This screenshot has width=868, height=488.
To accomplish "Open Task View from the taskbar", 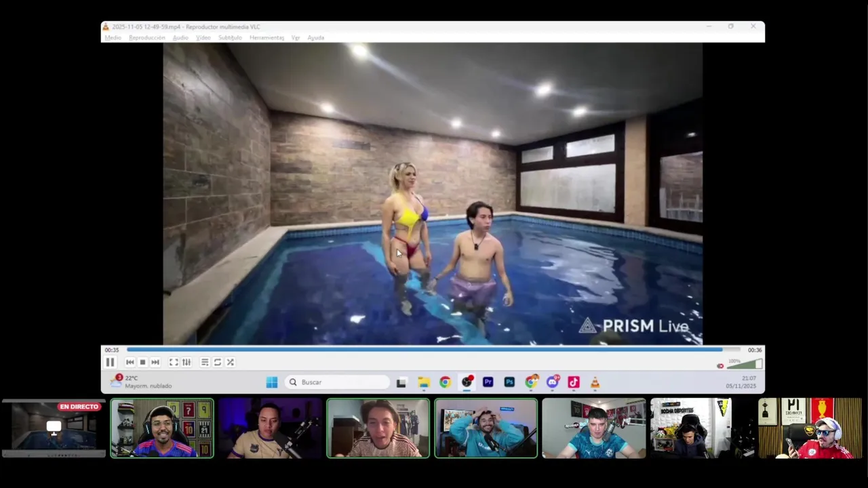I will tap(401, 382).
